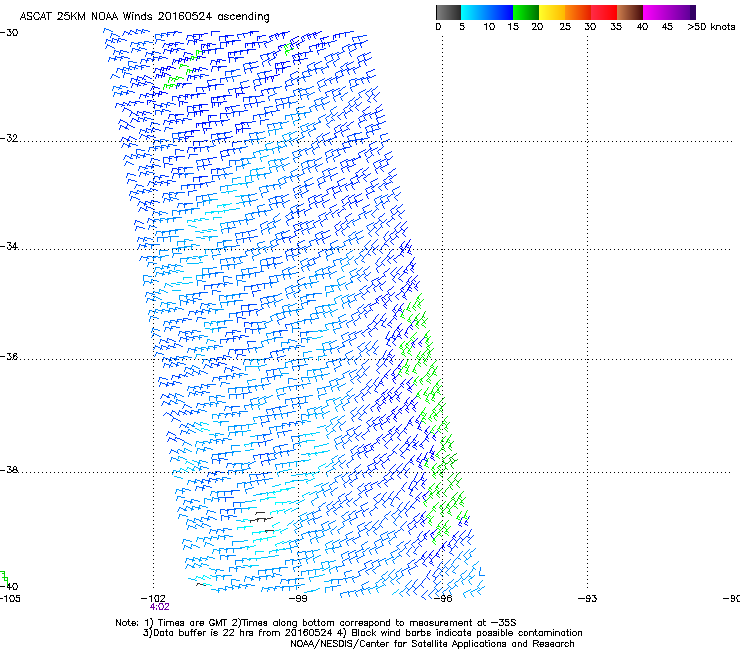
Task: Click the green 15-20 knots color segment
Action: tap(526, 12)
